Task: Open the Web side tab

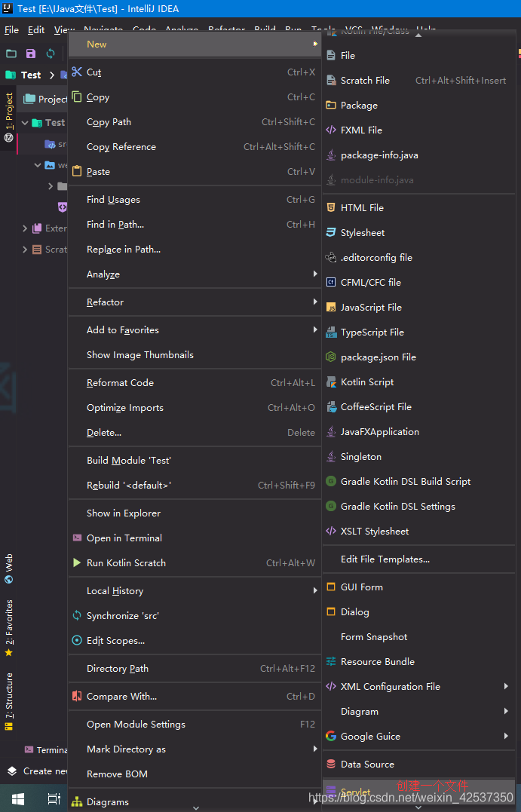Action: pyautogui.click(x=9, y=568)
